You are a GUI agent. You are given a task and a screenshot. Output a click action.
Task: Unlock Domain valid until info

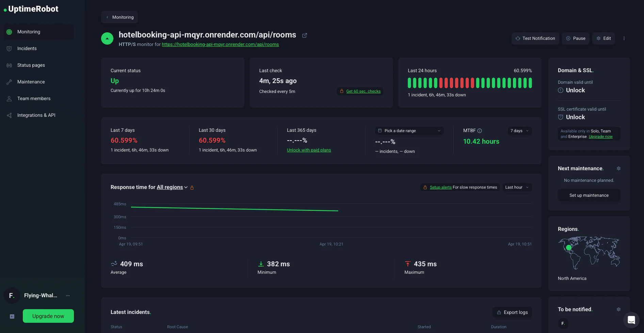click(575, 90)
